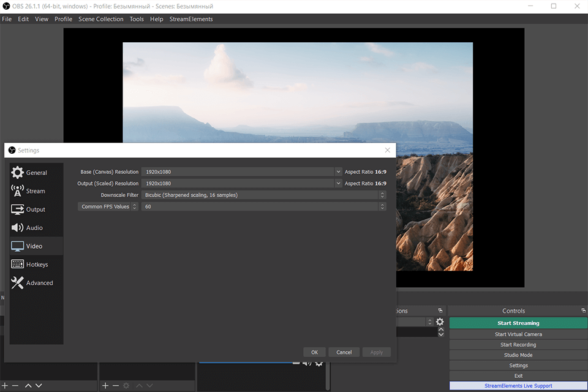588x392 pixels.
Task: Click the green Start Streaming button
Action: click(x=518, y=323)
